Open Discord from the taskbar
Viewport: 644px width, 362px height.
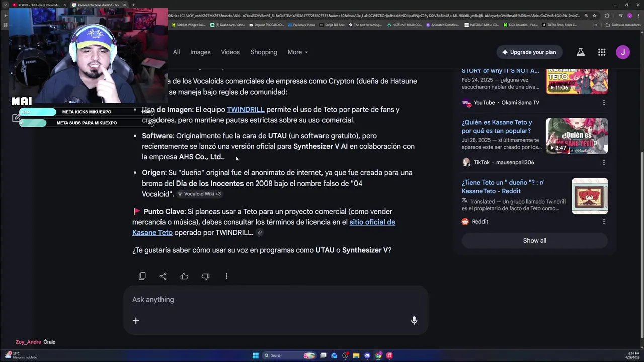tap(367, 355)
